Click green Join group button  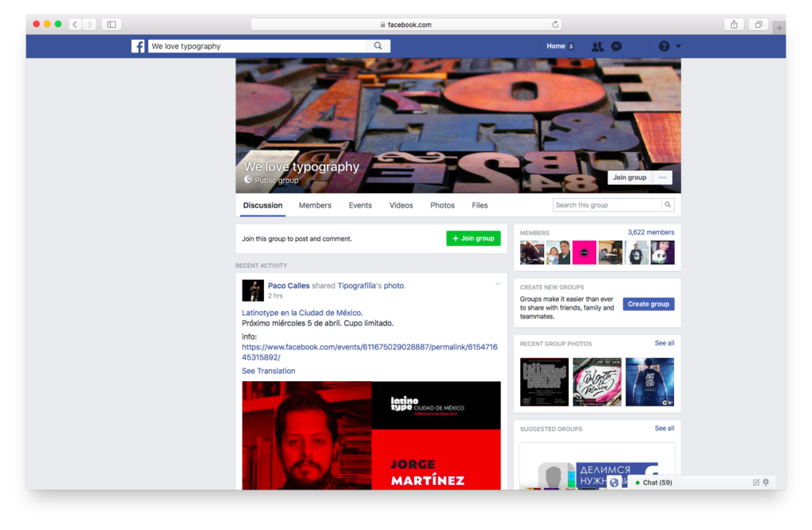pyautogui.click(x=473, y=238)
